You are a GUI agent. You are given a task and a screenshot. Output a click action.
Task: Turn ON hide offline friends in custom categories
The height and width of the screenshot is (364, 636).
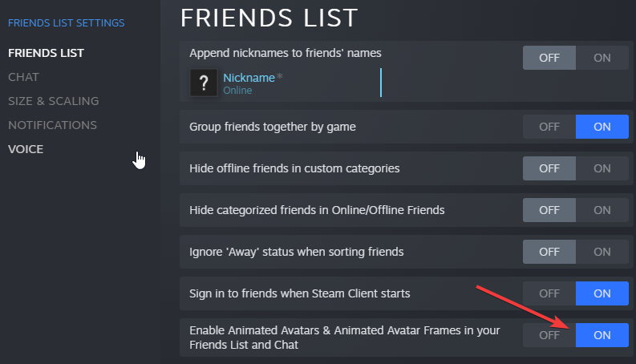602,168
